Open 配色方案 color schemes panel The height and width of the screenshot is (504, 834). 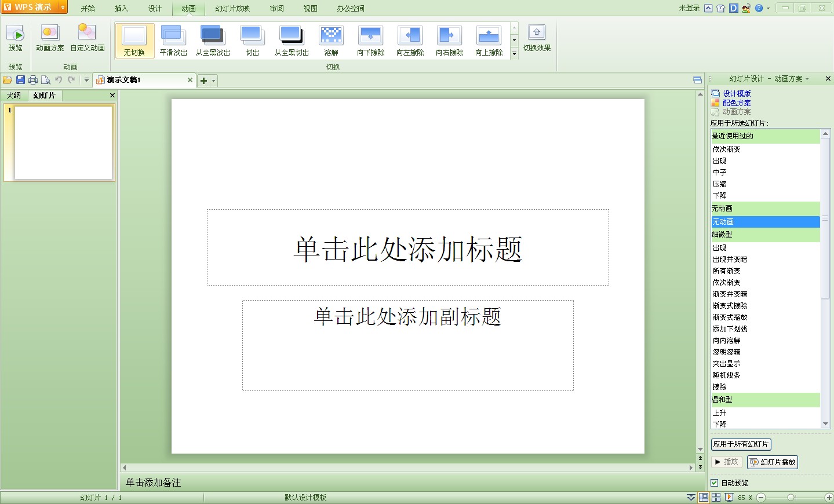[736, 103]
